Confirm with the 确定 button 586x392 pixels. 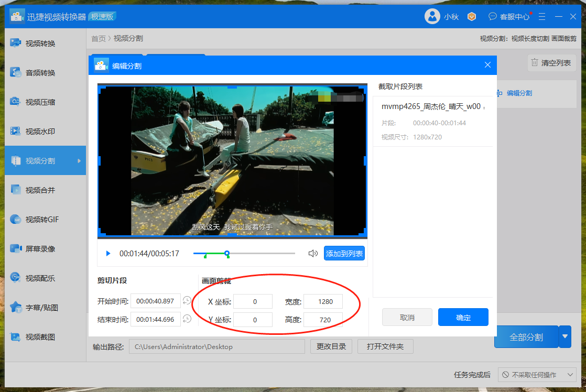pos(463,318)
